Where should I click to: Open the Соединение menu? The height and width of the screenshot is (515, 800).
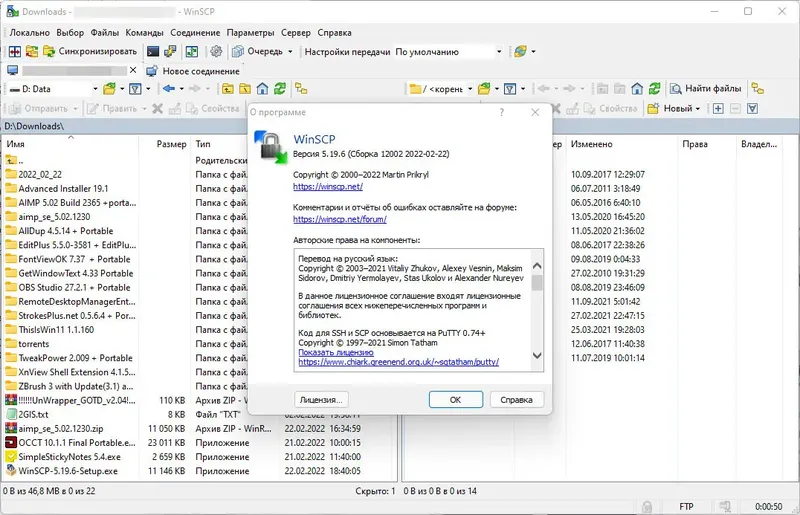(x=195, y=33)
